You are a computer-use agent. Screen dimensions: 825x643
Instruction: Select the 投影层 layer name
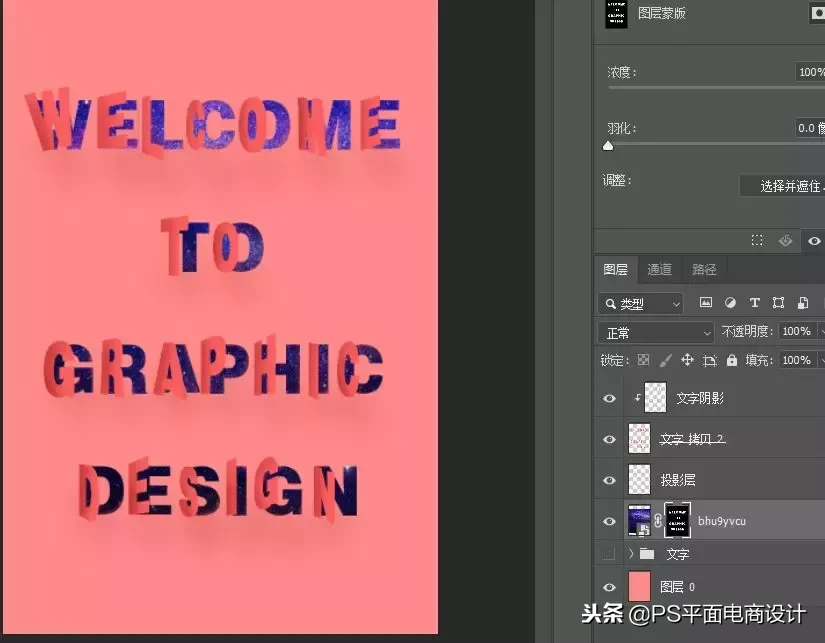tap(678, 480)
